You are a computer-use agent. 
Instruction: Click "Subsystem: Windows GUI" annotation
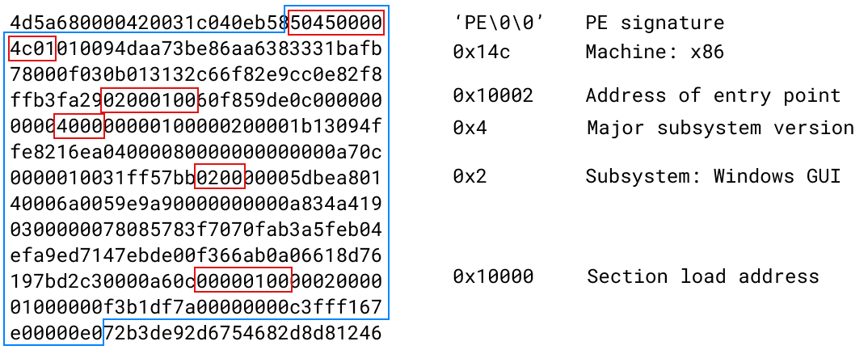[x=714, y=176]
